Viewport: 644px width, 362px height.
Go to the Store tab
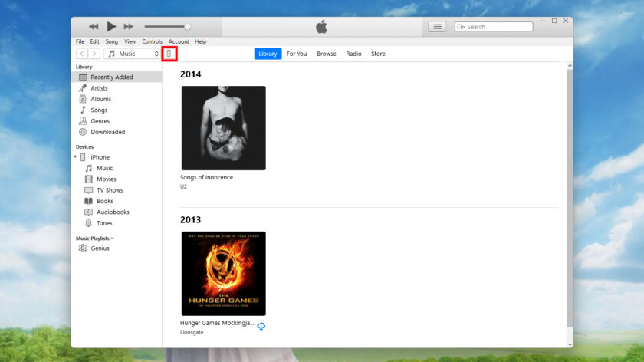[378, 54]
